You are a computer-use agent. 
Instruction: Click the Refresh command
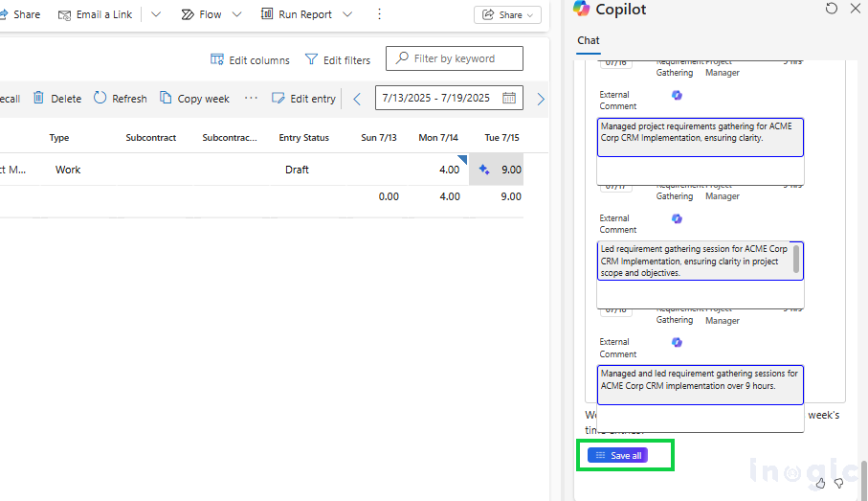click(x=121, y=98)
